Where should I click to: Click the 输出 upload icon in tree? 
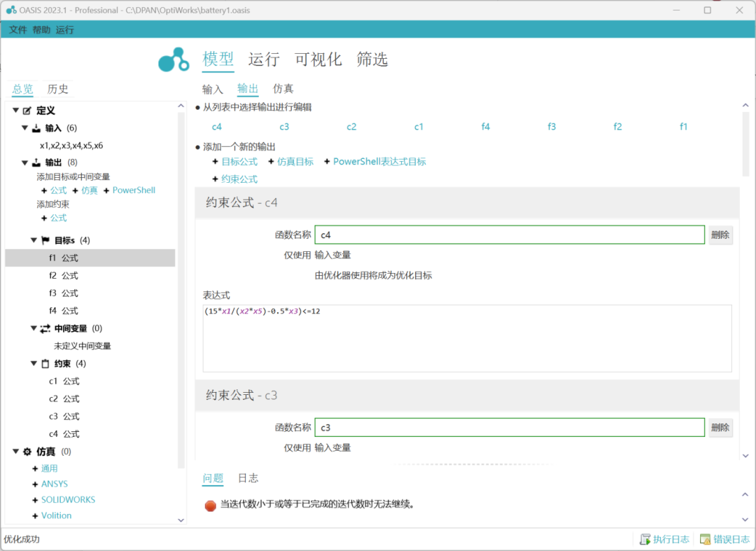36,162
